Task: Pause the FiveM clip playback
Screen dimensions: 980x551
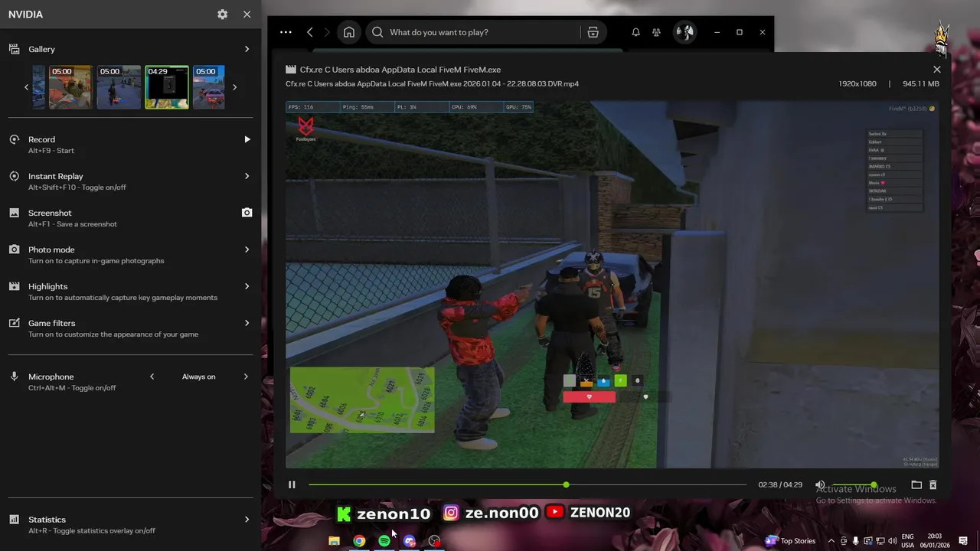Action: coord(292,484)
